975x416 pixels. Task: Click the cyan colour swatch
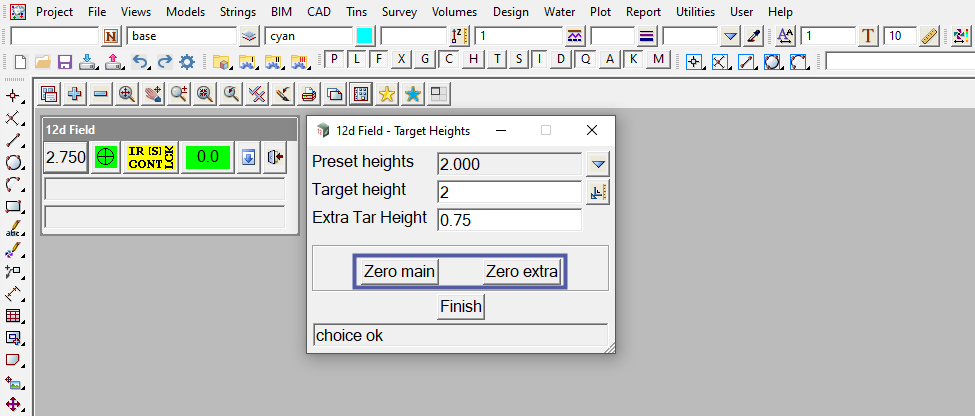(365, 36)
